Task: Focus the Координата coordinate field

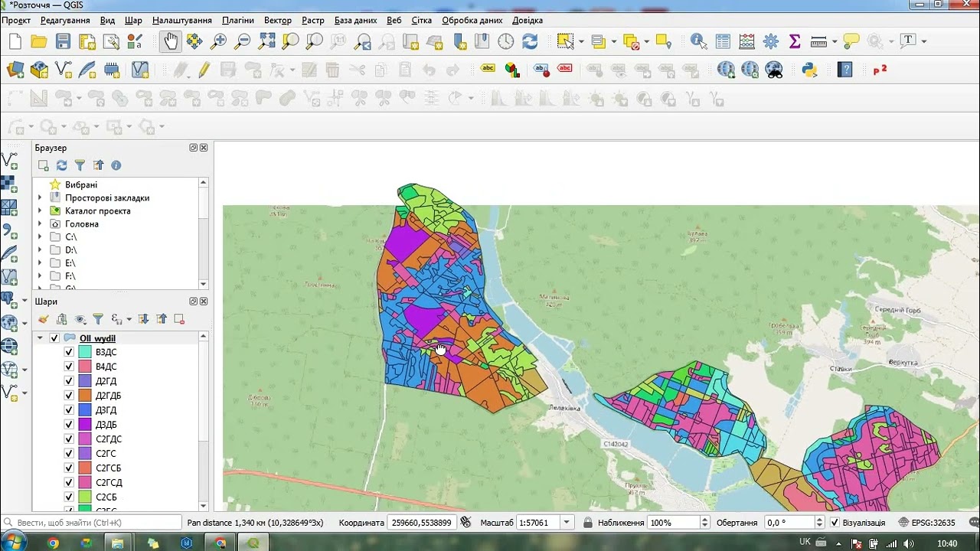Action: tap(422, 523)
